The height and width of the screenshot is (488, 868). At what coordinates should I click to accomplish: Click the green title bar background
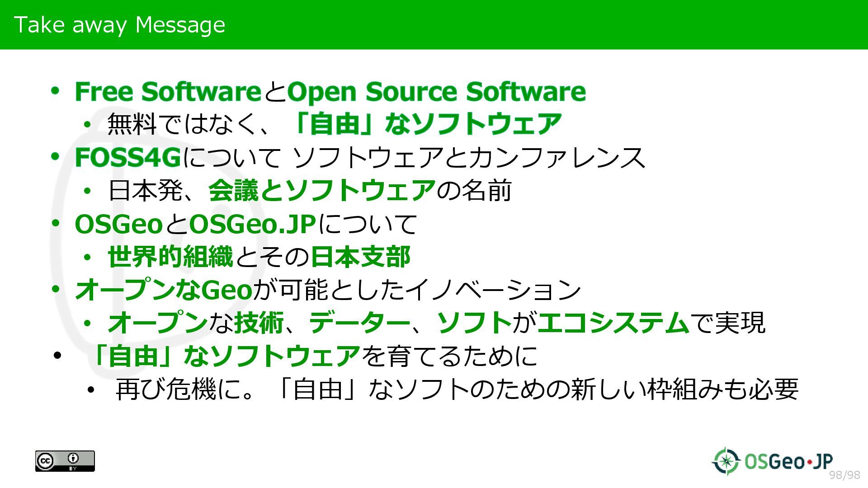coord(542,24)
